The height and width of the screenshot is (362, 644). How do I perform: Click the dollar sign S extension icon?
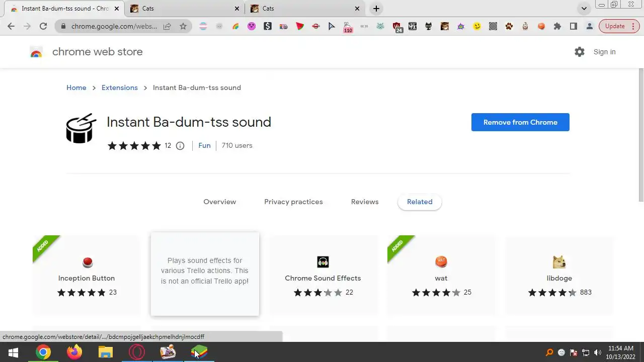click(268, 26)
